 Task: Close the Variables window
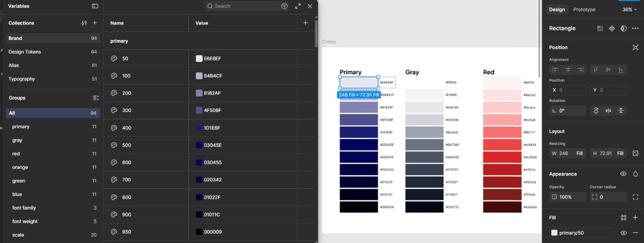tap(310, 6)
